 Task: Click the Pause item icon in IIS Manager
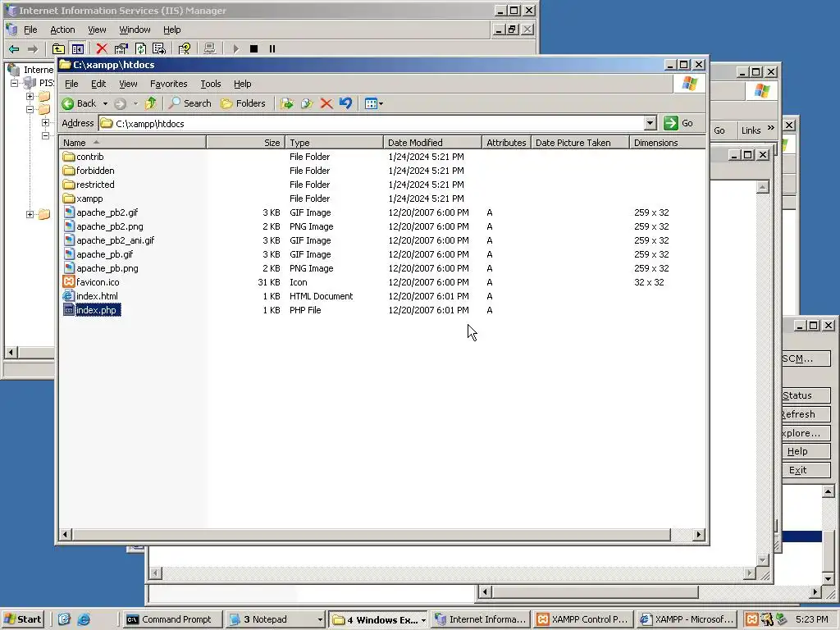click(x=272, y=48)
